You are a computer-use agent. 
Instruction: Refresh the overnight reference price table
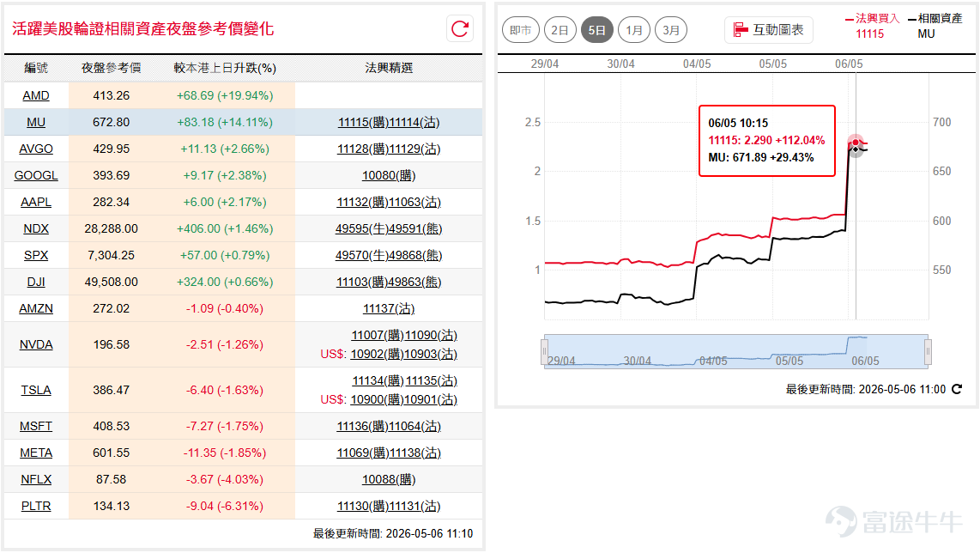tap(460, 29)
